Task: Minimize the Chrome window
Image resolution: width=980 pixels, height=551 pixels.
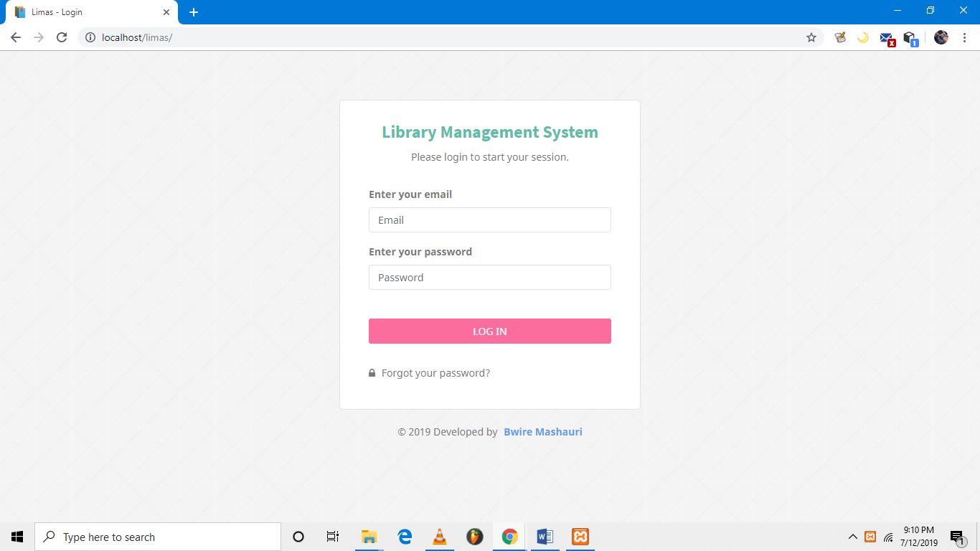Action: pyautogui.click(x=897, y=11)
